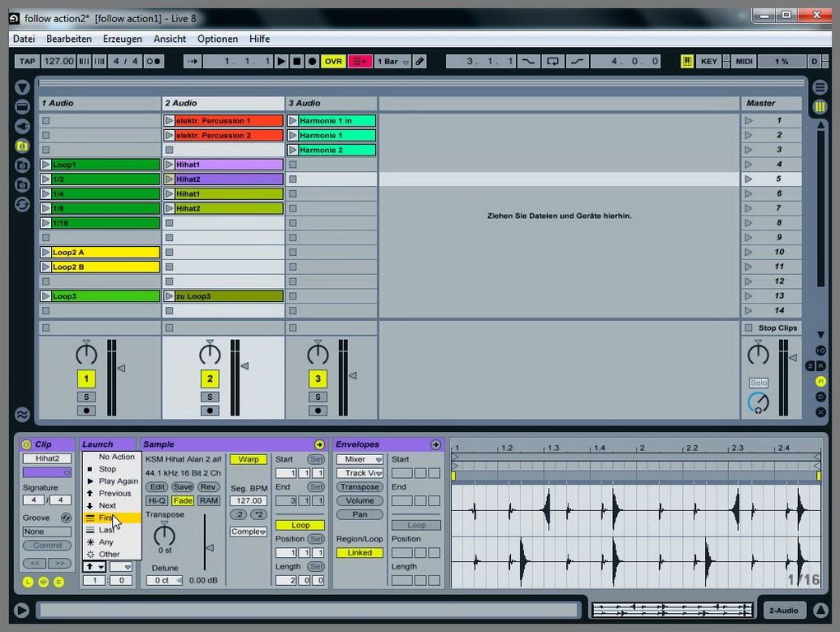
Task: Toggle computer MIDI keyboard icon
Action: (687, 61)
